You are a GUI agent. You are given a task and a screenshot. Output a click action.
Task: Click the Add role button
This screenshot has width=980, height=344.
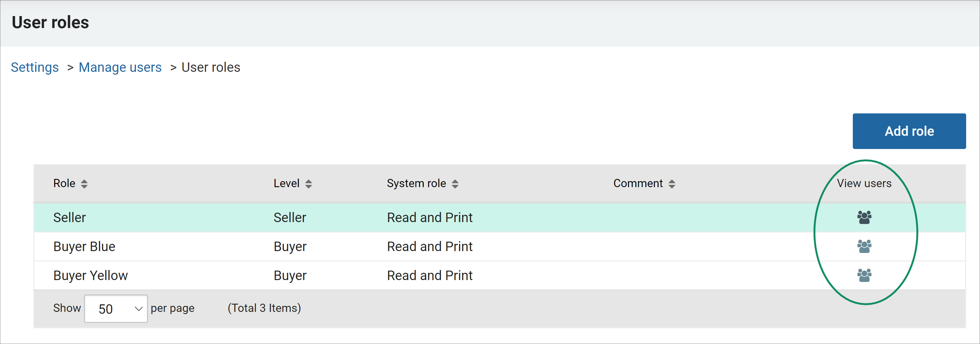[x=909, y=131]
